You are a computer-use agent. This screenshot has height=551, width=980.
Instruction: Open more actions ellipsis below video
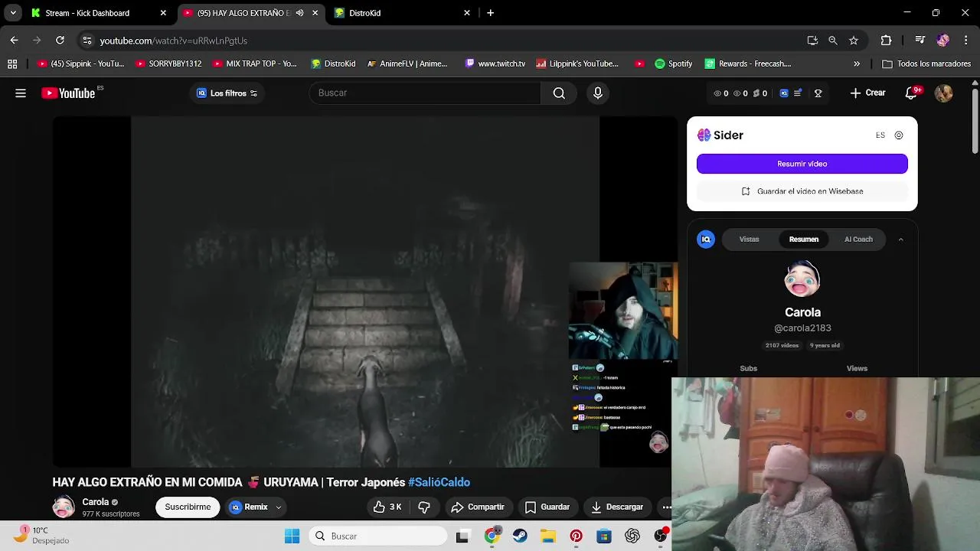pyautogui.click(x=666, y=507)
